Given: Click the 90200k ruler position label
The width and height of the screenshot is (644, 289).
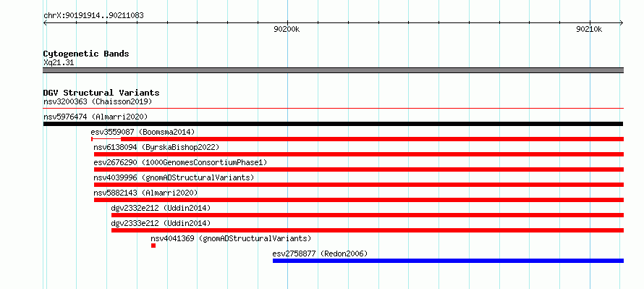Looking at the screenshot, I should pos(287,29).
